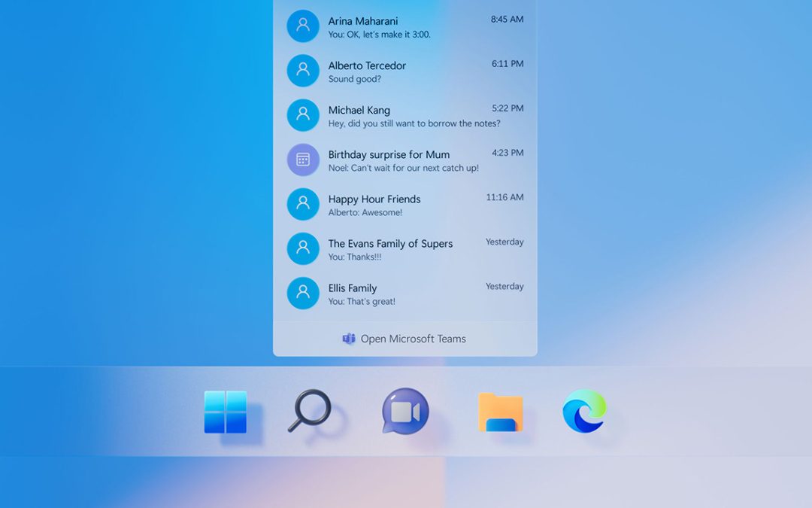This screenshot has width=812, height=508.
Task: Select the Happy Hour Friends group avatar
Action: click(303, 204)
